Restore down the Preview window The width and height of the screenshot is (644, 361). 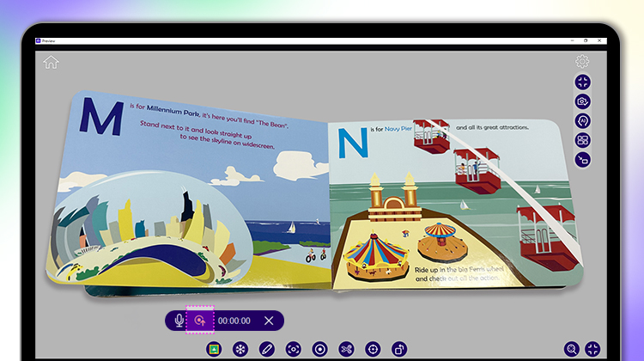coord(586,40)
